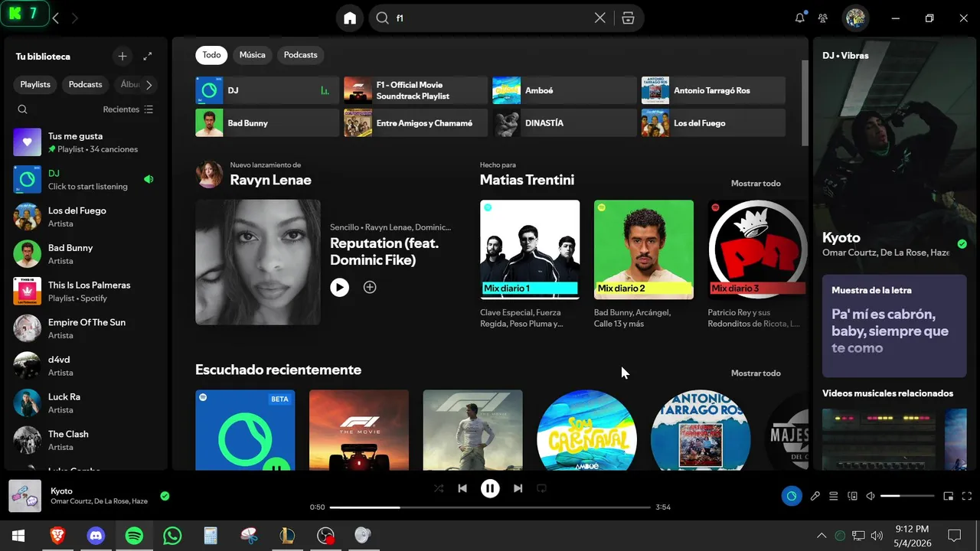Toggle repeat mode in player
This screenshot has height=551, width=980.
[x=541, y=488]
